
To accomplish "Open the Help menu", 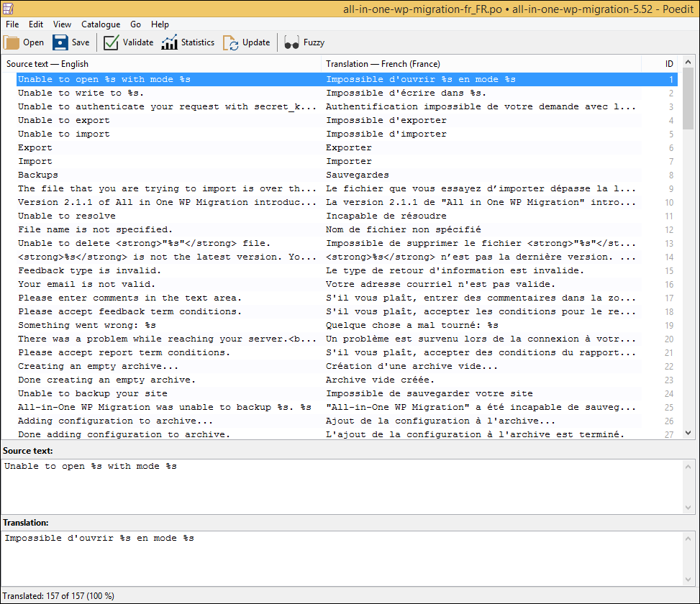I will (160, 24).
